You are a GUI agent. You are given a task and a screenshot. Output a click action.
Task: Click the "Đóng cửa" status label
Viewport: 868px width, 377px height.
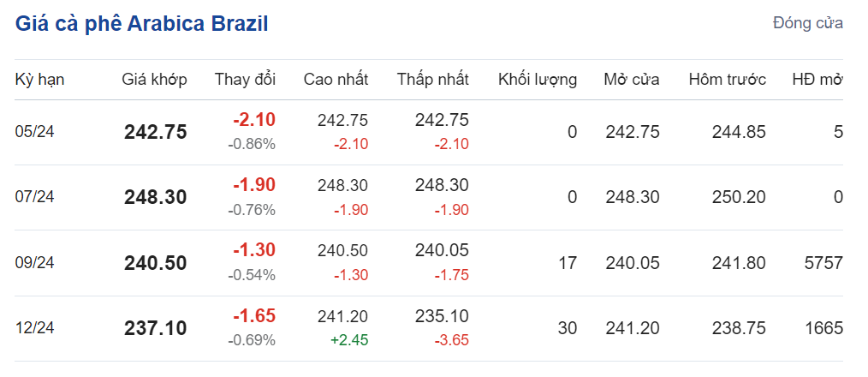point(807,23)
